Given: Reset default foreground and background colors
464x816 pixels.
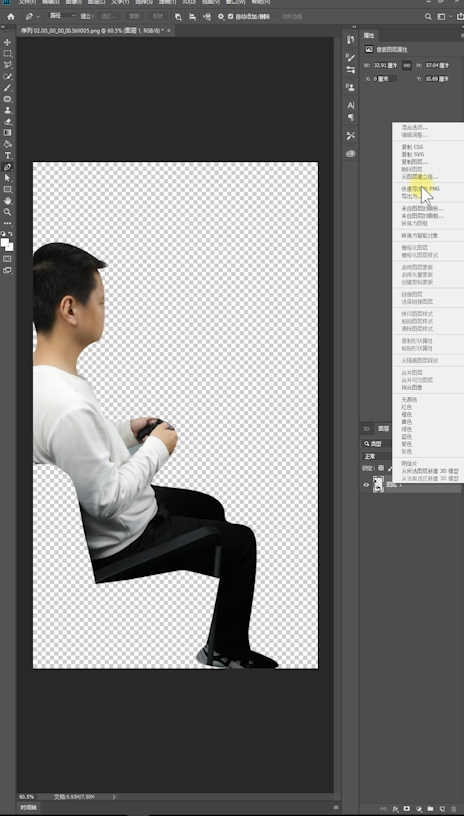Looking at the screenshot, I should pyautogui.click(x=3, y=234).
